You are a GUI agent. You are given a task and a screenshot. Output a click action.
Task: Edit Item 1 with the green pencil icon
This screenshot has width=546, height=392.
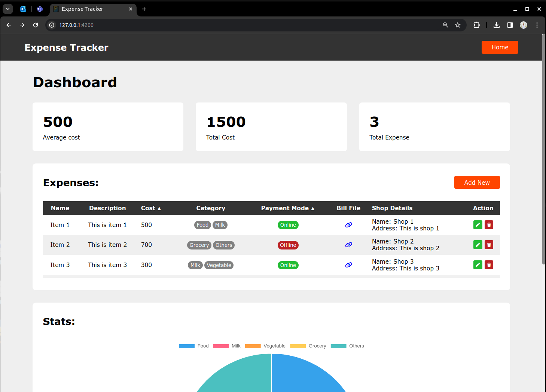click(x=478, y=225)
